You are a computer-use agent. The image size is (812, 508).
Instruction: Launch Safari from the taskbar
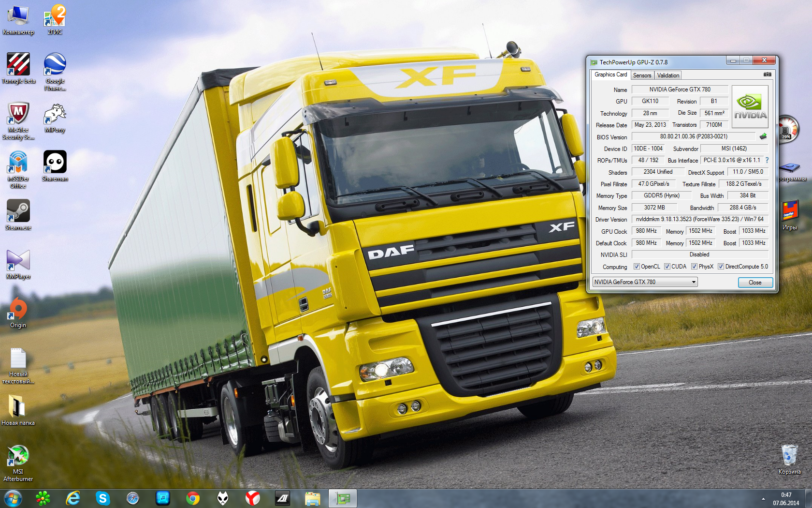tap(133, 498)
